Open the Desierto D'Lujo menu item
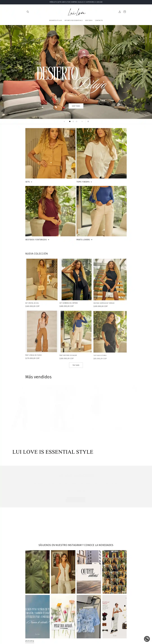Screen dimensions: 152x644 (56, 20)
